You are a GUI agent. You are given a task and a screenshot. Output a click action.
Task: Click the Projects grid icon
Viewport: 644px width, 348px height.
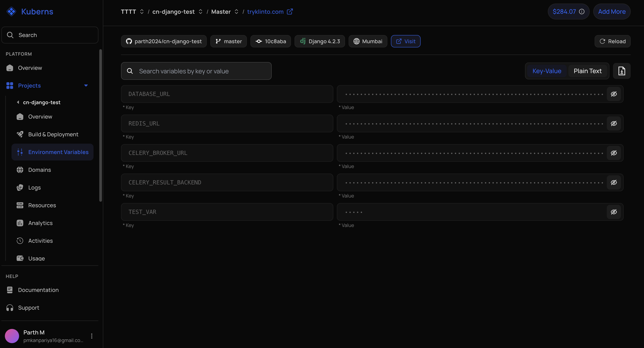point(10,86)
